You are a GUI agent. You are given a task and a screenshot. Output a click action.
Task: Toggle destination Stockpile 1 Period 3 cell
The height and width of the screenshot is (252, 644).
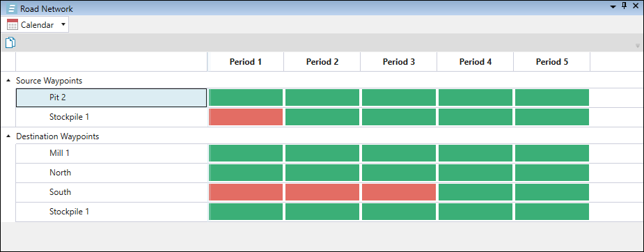(399, 212)
